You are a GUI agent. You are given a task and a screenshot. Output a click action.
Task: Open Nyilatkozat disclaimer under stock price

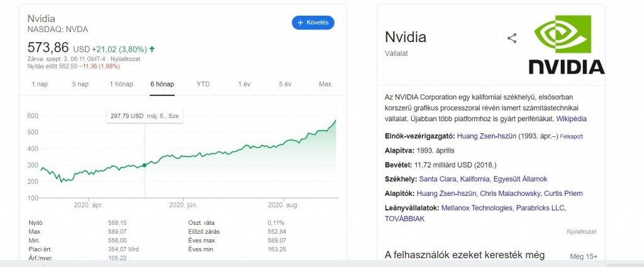(125, 59)
